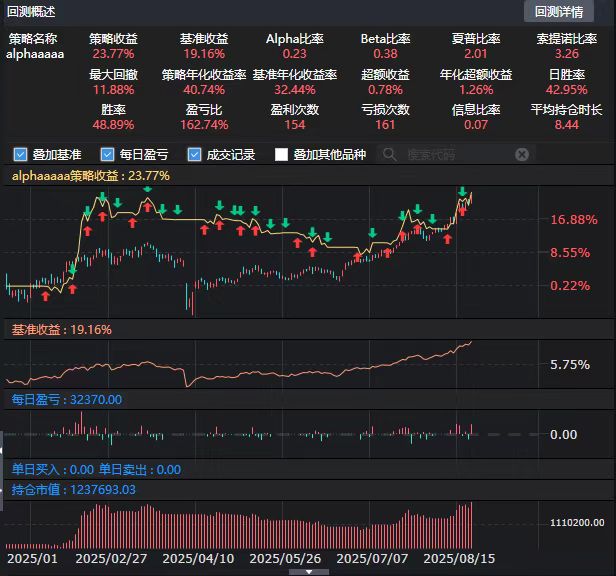Click the 单日卖出：0.00 label
616x576 pixels.
(x=140, y=470)
